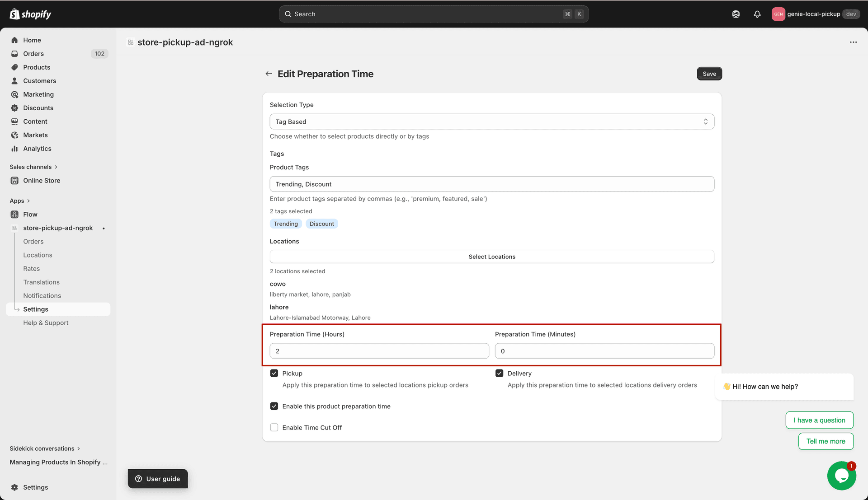
Task: Open the notifications bell icon
Action: coord(757,14)
